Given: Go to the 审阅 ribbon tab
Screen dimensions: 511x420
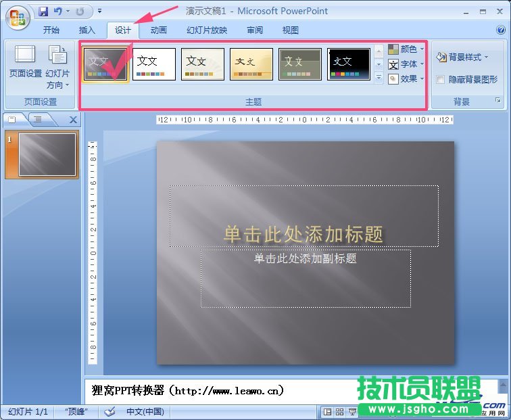Looking at the screenshot, I should pos(255,30).
